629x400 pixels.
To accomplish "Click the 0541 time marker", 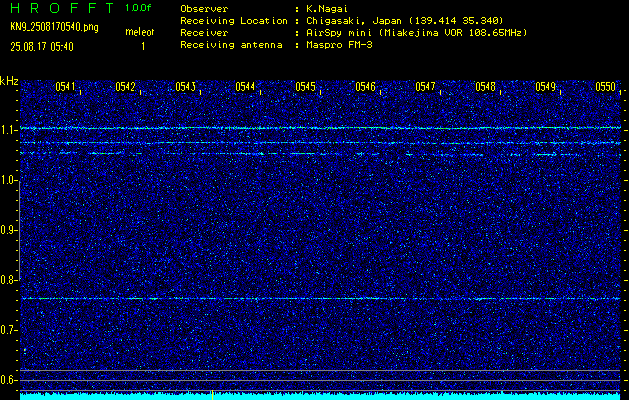I will [65, 87].
